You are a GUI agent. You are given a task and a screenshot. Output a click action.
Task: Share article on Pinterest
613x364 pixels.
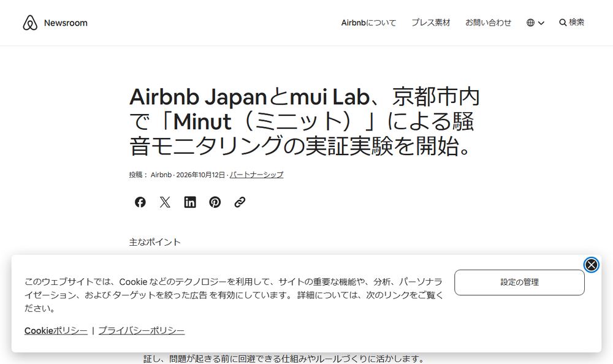click(215, 202)
